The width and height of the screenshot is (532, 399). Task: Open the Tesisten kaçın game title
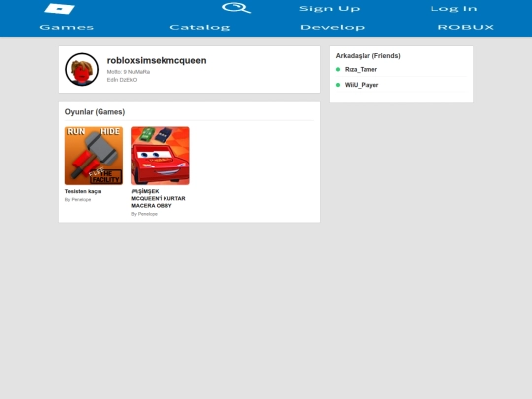(83, 191)
